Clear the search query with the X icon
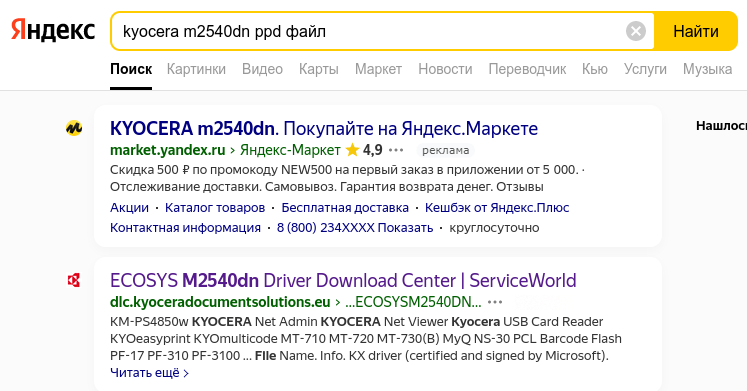The image size is (747, 391). [636, 31]
